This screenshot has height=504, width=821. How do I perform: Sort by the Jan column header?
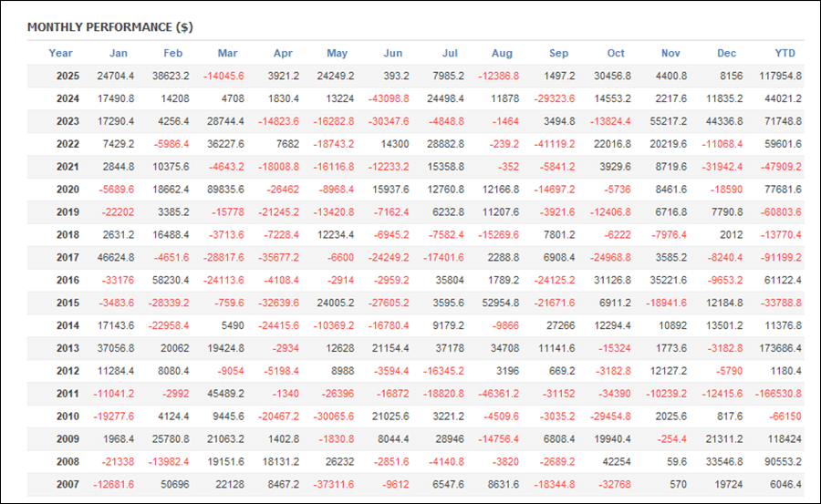119,53
